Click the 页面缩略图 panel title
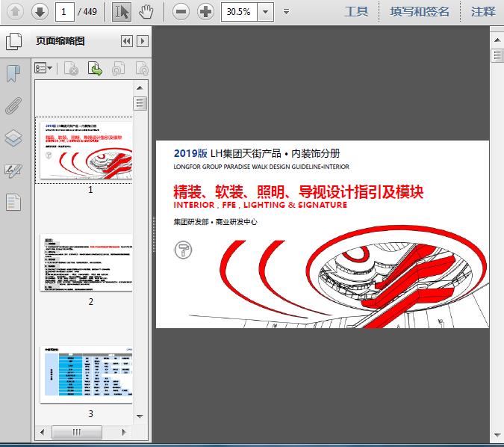 click(x=60, y=41)
